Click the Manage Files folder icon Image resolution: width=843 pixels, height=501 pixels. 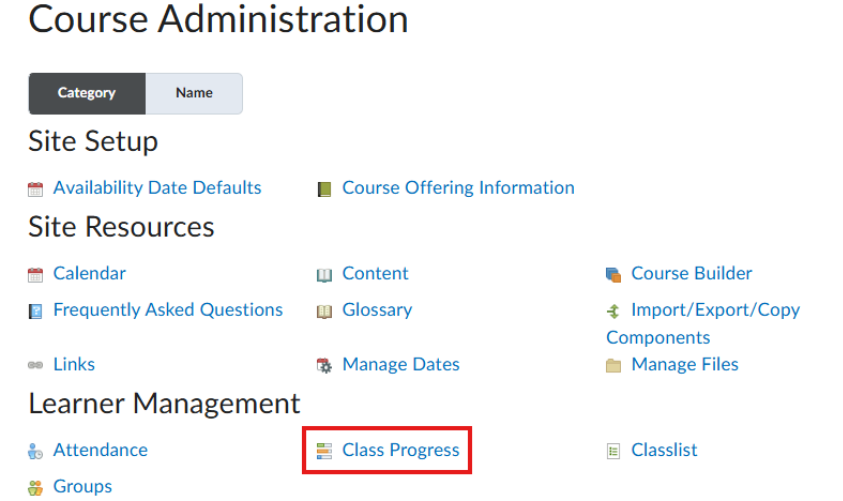click(614, 366)
